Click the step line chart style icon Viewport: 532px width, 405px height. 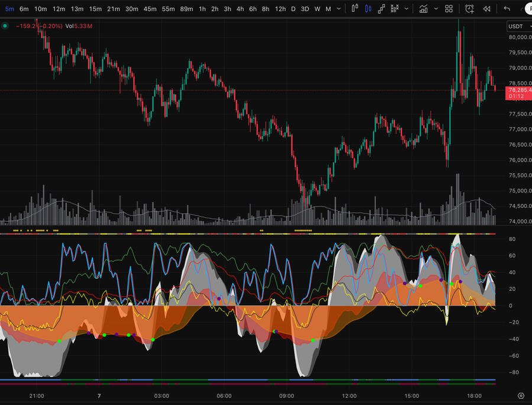pyautogui.click(x=381, y=9)
